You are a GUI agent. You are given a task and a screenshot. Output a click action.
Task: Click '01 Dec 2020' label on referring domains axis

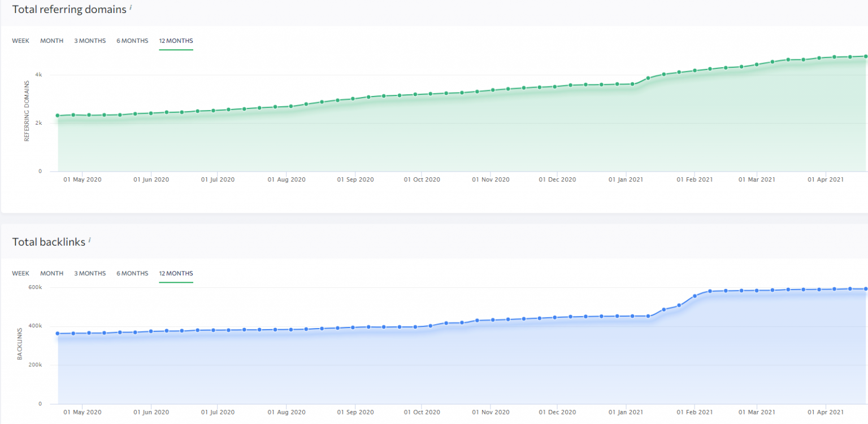click(557, 180)
